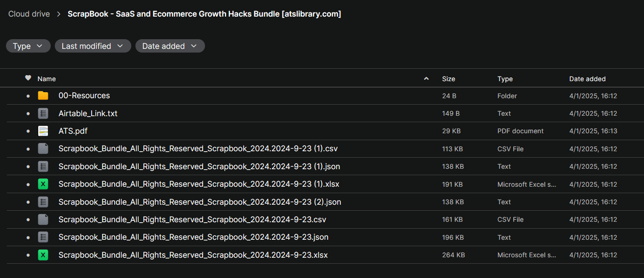Select the Scrapbook bundle 2024-9-23.json file name
The height and width of the screenshot is (278, 644).
point(193,237)
